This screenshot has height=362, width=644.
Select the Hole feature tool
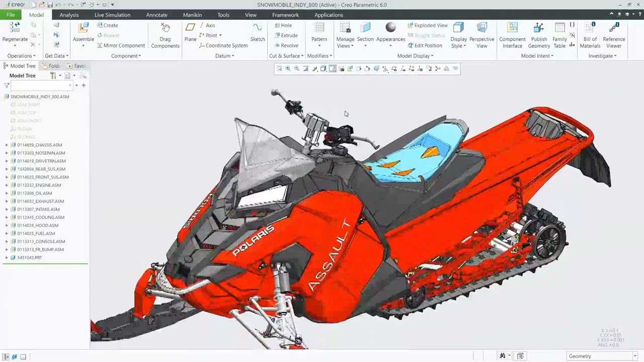tap(283, 25)
